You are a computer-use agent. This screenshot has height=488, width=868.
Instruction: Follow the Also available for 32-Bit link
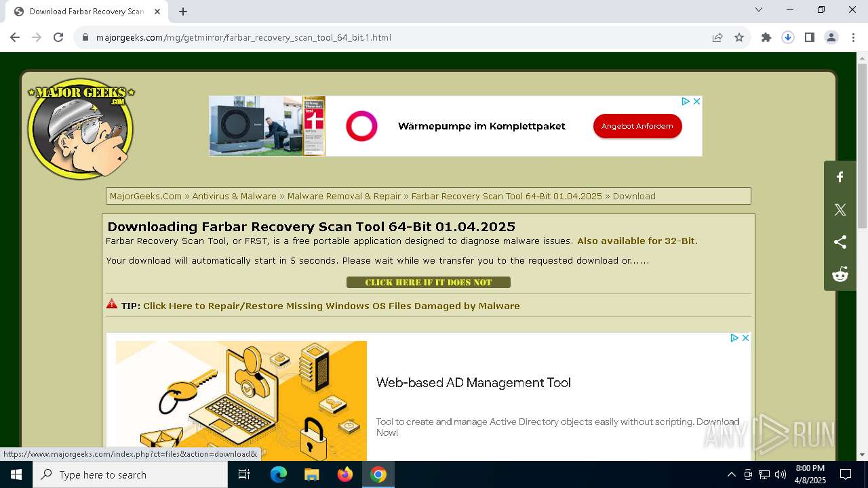636,241
